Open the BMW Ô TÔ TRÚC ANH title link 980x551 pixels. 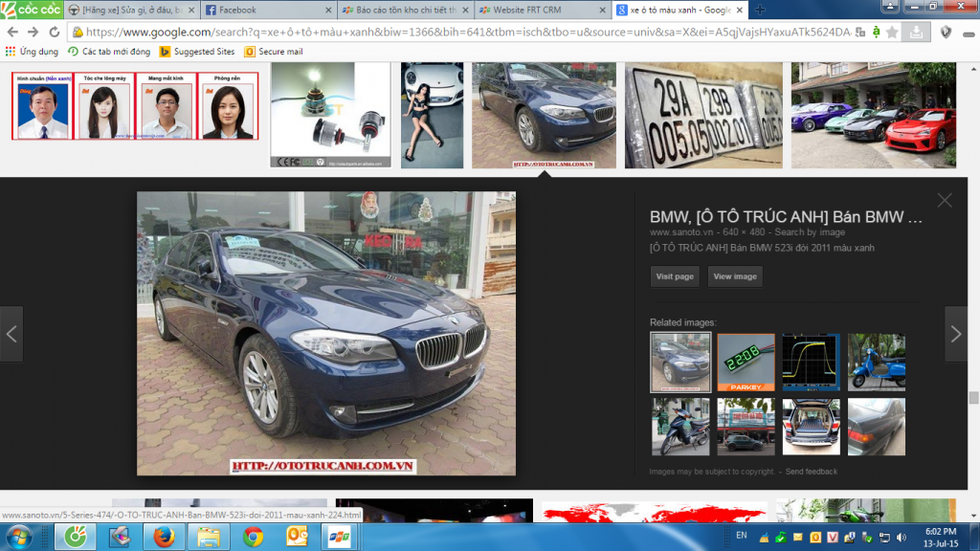[786, 217]
